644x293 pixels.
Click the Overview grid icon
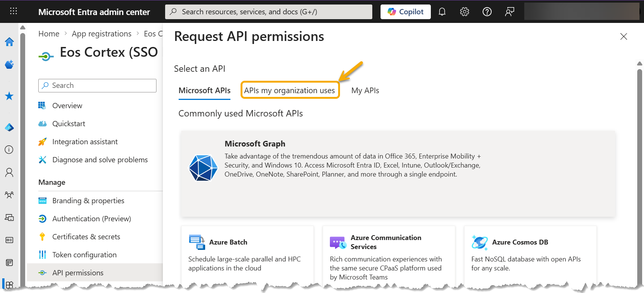coord(42,106)
